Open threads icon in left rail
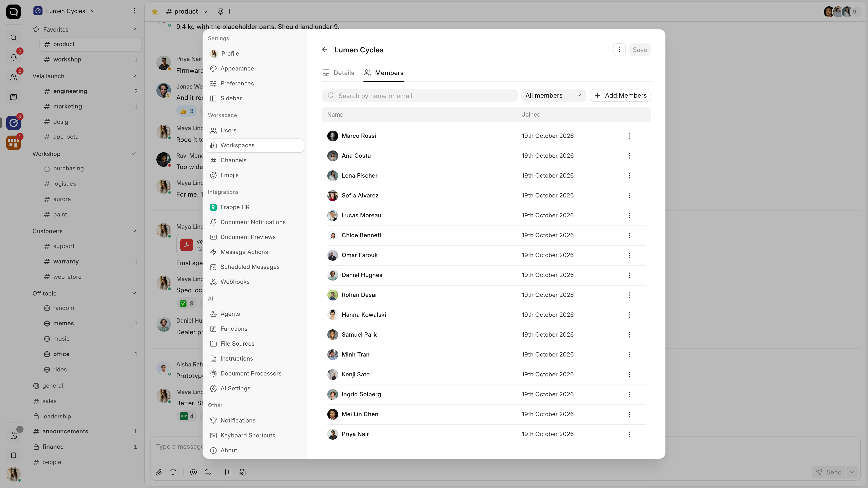The image size is (868, 488). point(14,97)
